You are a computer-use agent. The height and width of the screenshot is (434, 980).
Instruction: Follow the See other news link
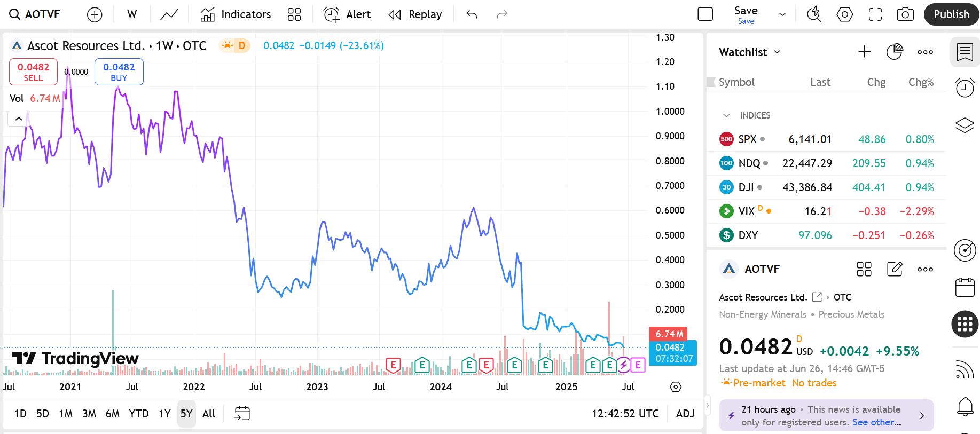(x=876, y=422)
